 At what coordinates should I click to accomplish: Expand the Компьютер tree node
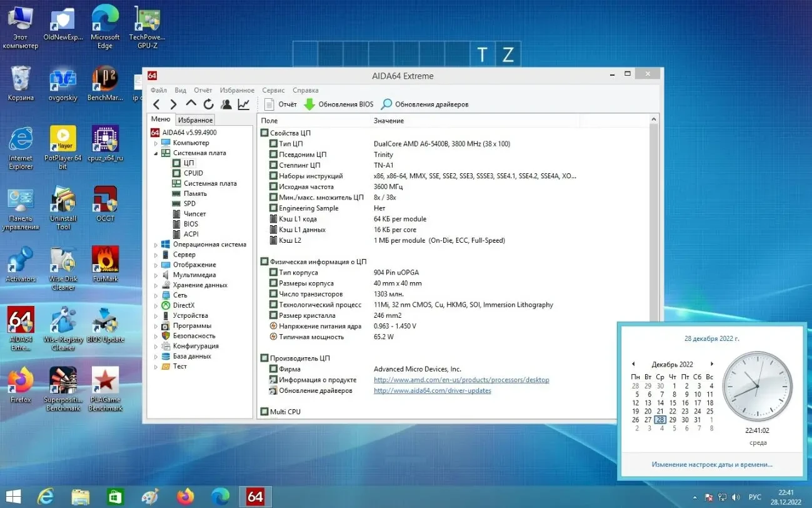click(x=157, y=143)
